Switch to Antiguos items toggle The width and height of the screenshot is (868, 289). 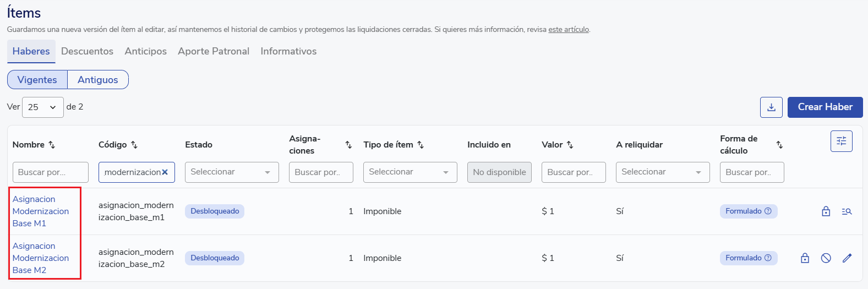tap(97, 80)
